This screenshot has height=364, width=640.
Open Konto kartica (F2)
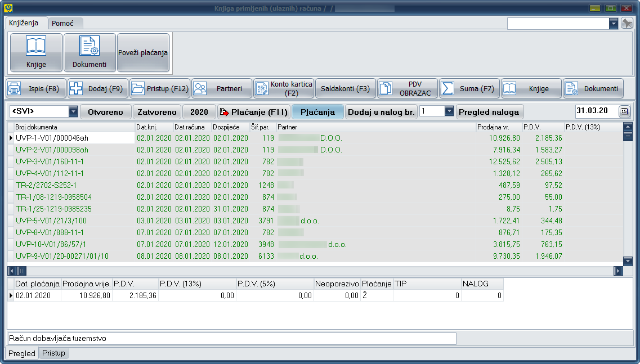click(x=284, y=88)
